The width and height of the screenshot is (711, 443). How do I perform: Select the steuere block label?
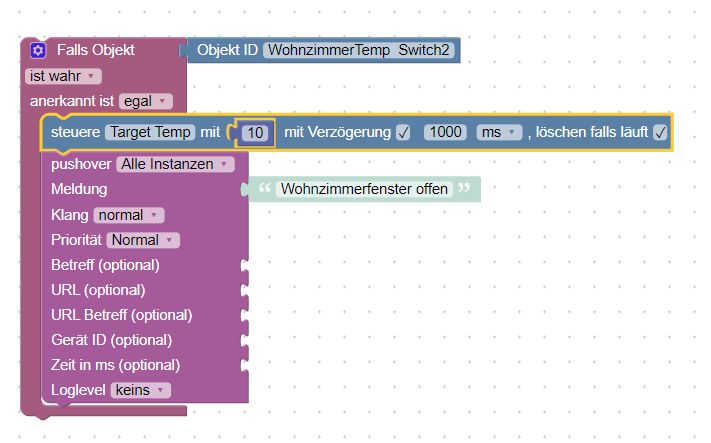(x=75, y=132)
